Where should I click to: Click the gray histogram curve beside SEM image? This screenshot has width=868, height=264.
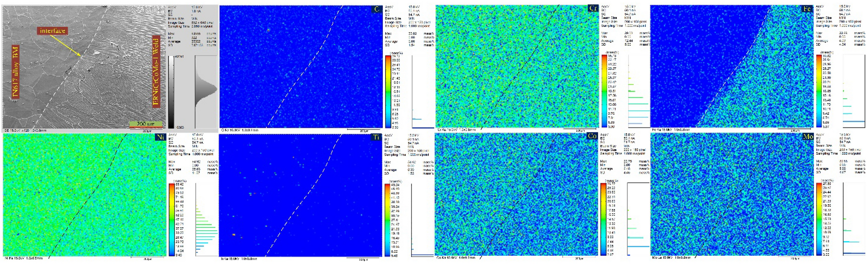(x=207, y=91)
